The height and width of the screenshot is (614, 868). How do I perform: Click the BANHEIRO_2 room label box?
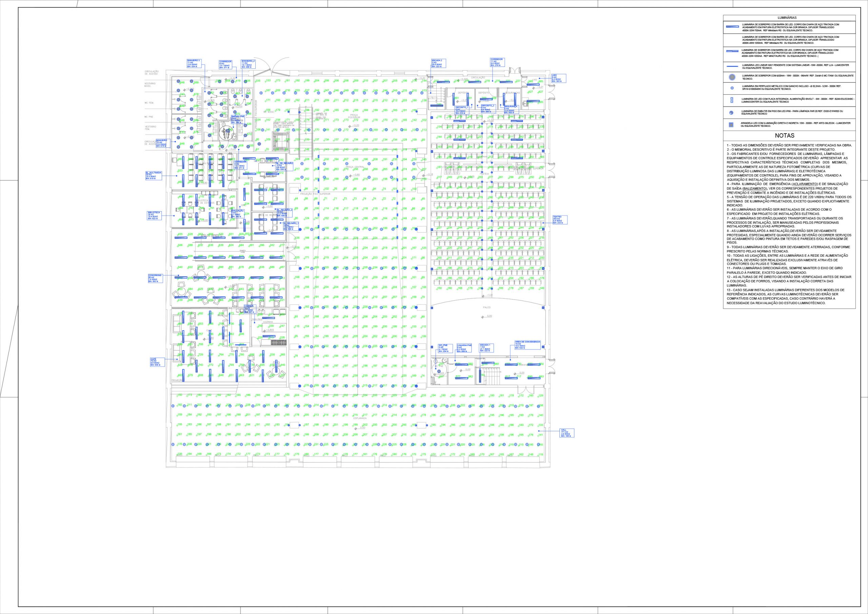pyautogui.click(x=249, y=64)
